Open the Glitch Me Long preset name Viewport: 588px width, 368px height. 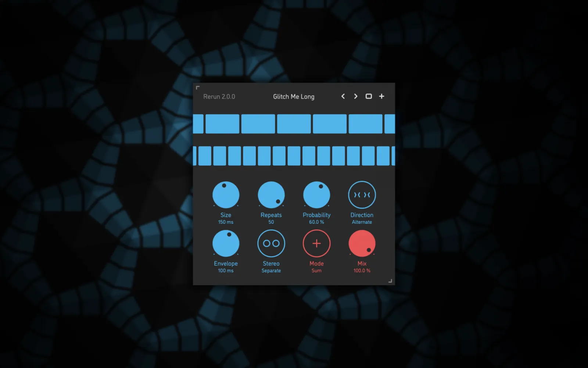tap(294, 97)
